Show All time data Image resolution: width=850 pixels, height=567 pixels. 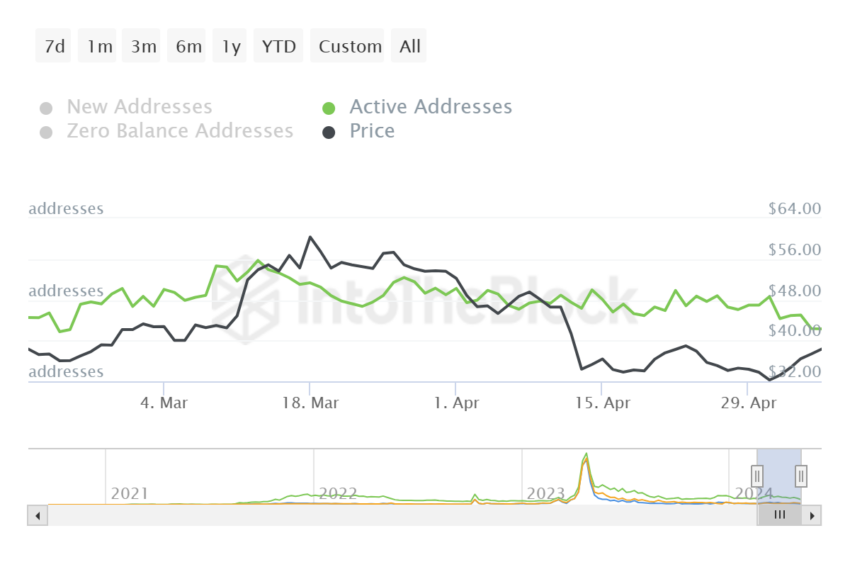click(x=409, y=46)
